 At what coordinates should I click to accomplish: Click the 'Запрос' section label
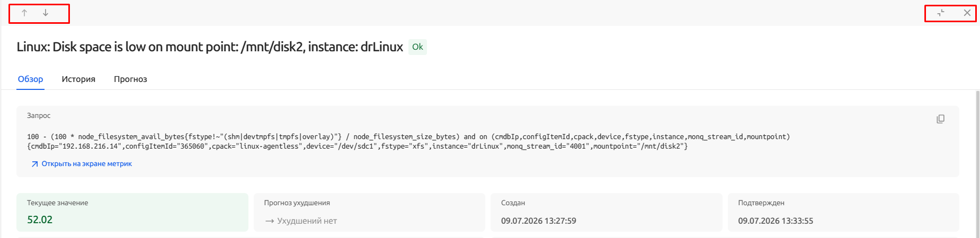(x=39, y=116)
